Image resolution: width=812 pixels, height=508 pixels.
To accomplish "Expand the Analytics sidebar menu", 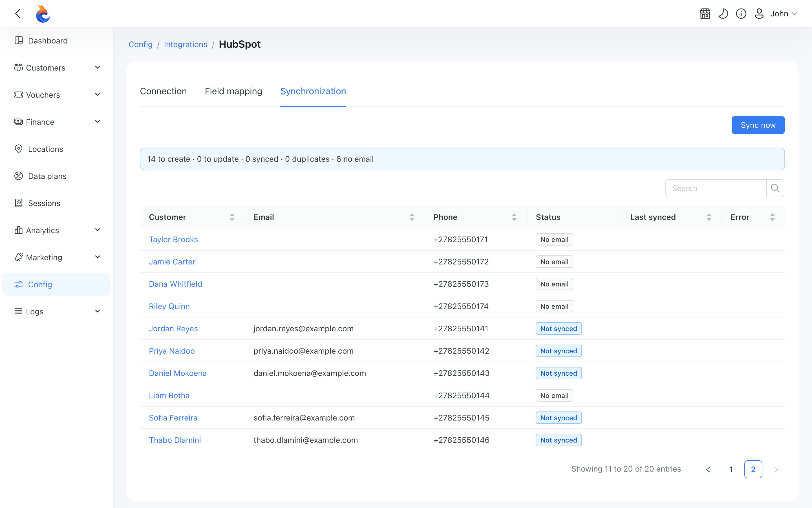I will (x=56, y=230).
